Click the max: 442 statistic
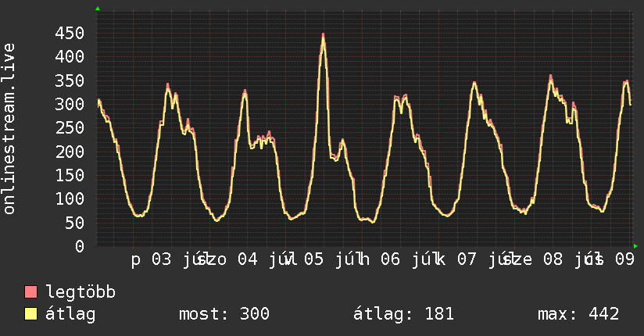The image size is (644, 336). (578, 314)
